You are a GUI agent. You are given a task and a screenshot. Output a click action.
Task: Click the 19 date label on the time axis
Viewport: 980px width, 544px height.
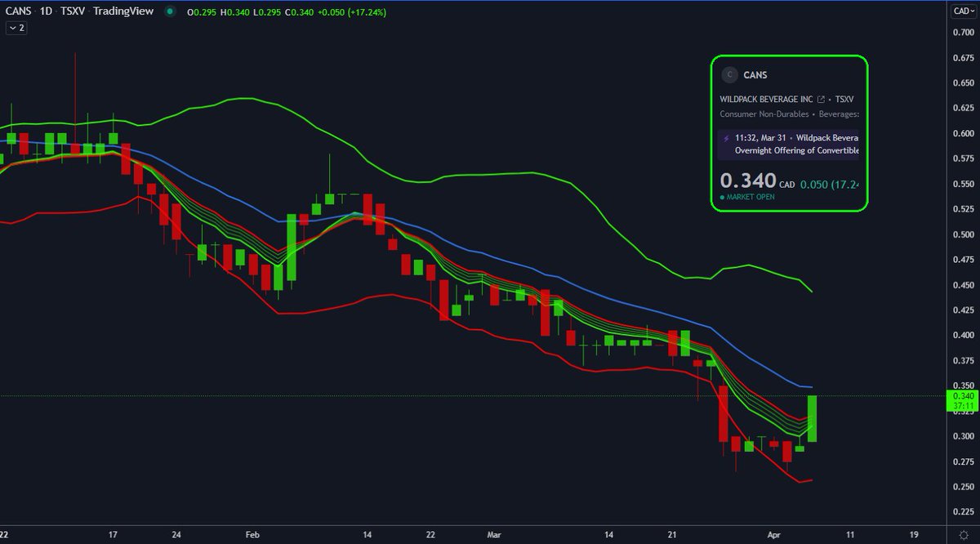[913, 534]
